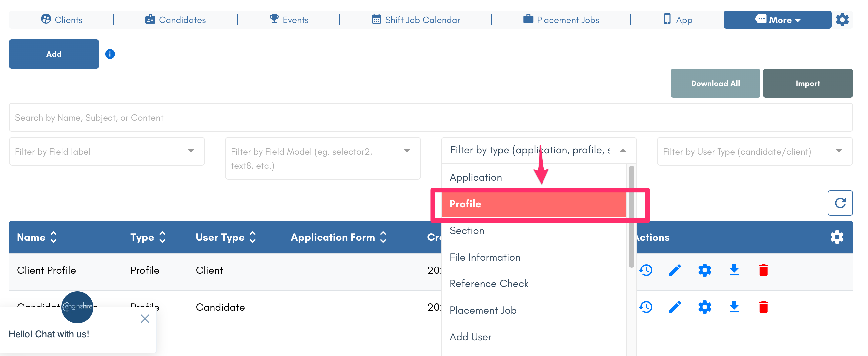Open the Shift Job Calendar tab
Screen dimensions: 868x356
tap(416, 20)
